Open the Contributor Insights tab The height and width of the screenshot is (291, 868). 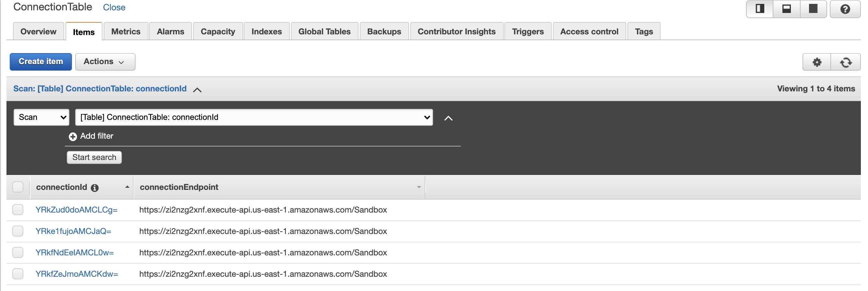coord(456,32)
